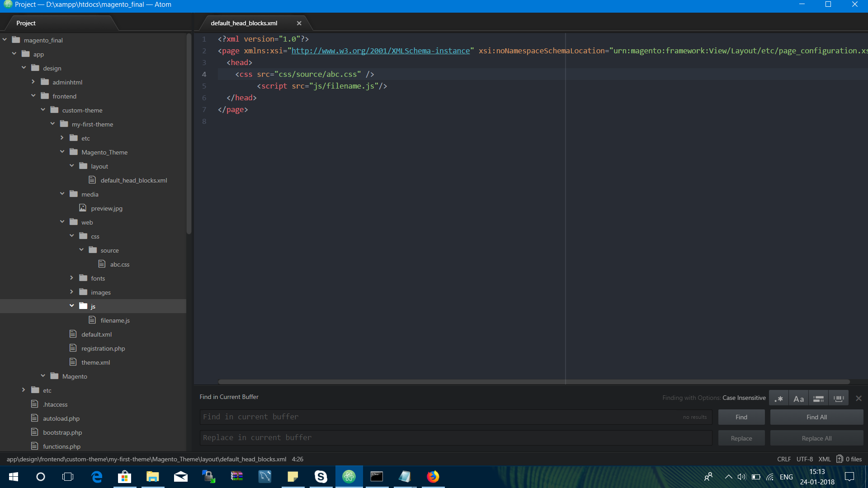Screen dimensions: 868x488
Task: Open default.xml file
Action: pos(96,334)
